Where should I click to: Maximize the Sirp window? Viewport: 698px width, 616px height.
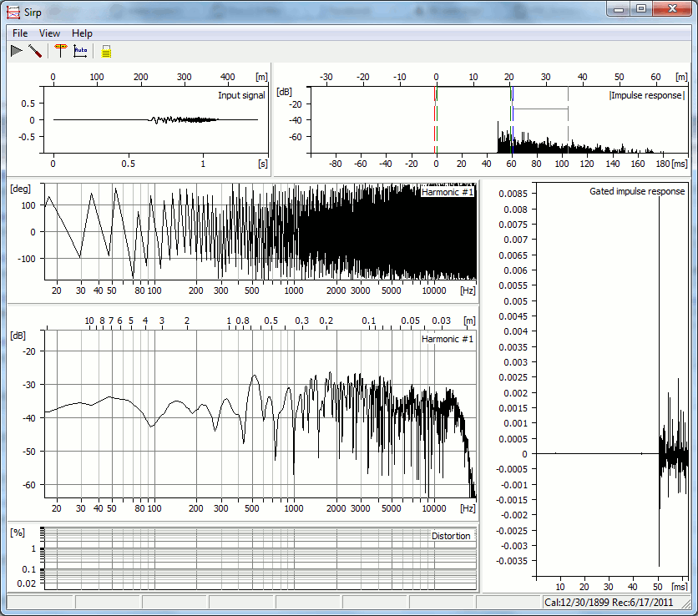(x=641, y=9)
